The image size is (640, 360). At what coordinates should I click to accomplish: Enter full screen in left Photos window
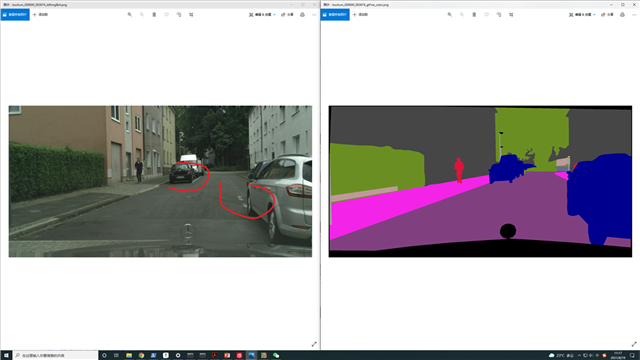pyautogui.click(x=314, y=344)
